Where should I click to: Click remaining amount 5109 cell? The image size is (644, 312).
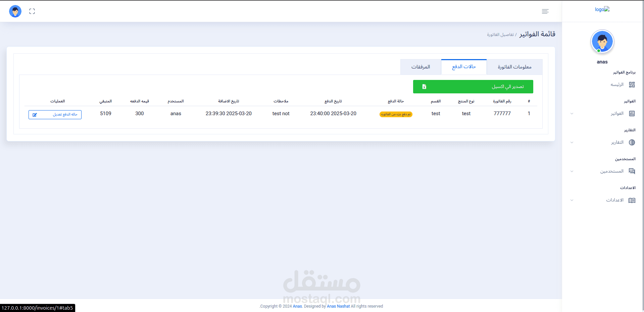click(x=106, y=114)
